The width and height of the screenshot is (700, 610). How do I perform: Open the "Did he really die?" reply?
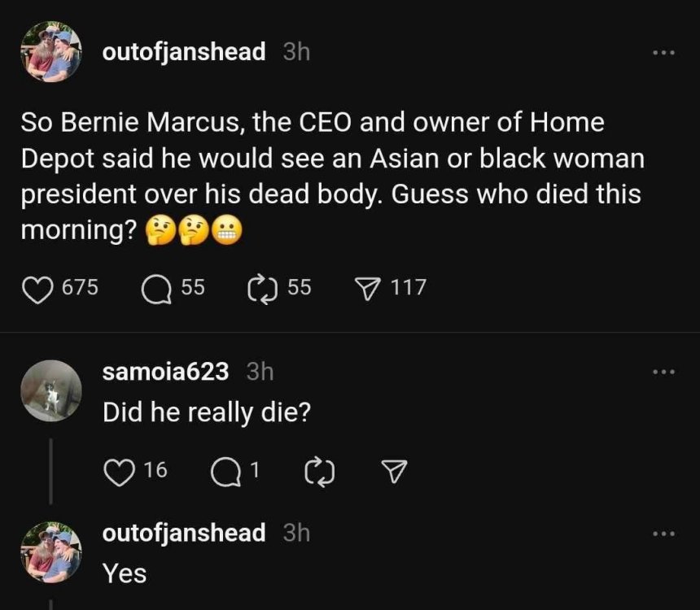207,413
